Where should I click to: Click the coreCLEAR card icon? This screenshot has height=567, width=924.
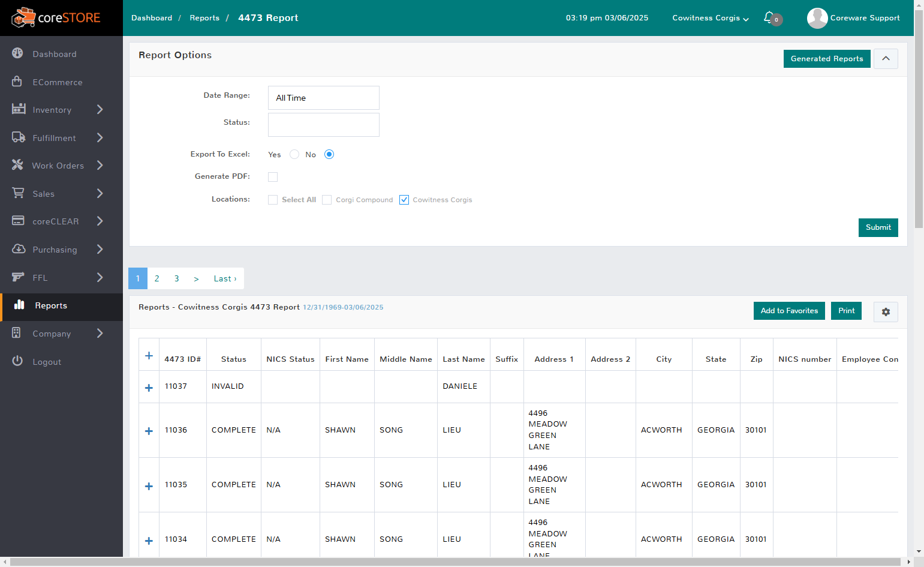(x=19, y=221)
